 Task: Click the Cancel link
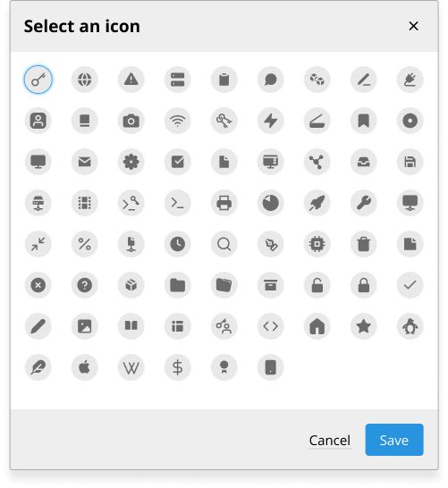(x=330, y=441)
